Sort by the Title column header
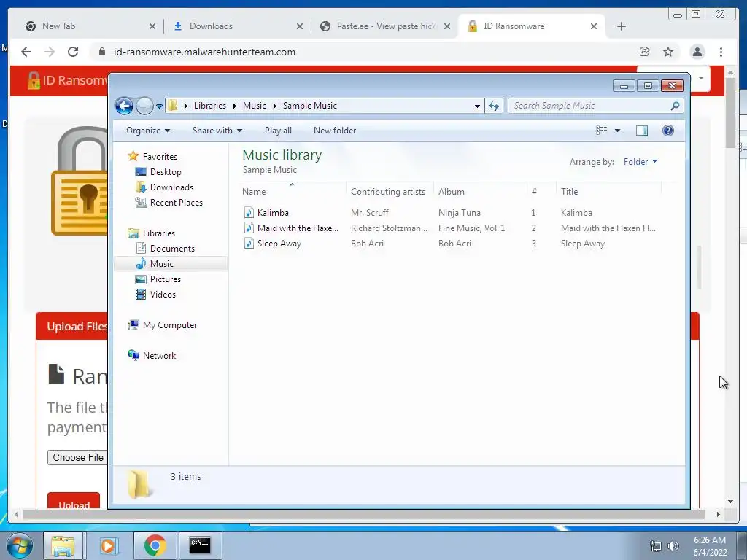This screenshot has height=560, width=747. [608, 192]
